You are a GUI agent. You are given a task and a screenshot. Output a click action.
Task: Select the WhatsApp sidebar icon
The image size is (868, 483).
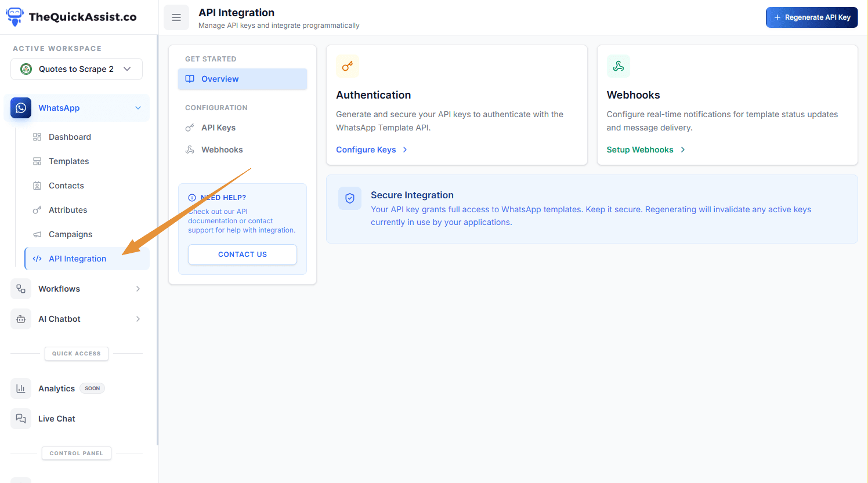coord(20,108)
